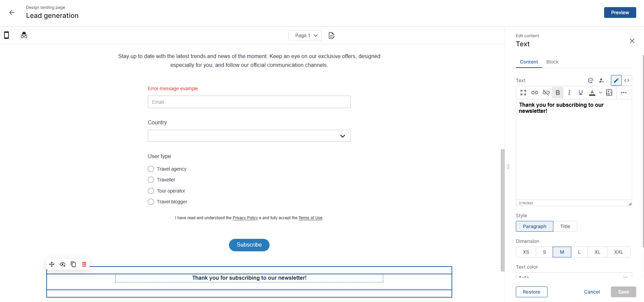Image resolution: width=644 pixels, height=302 pixels.
Task: Click into the Email input field
Action: click(x=249, y=102)
